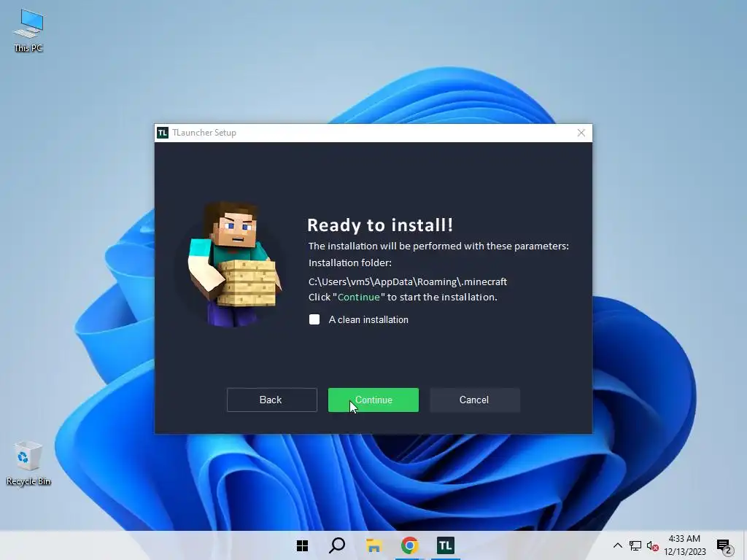Click the Steve character image
Screen dimensions: 747x560
click(x=234, y=264)
